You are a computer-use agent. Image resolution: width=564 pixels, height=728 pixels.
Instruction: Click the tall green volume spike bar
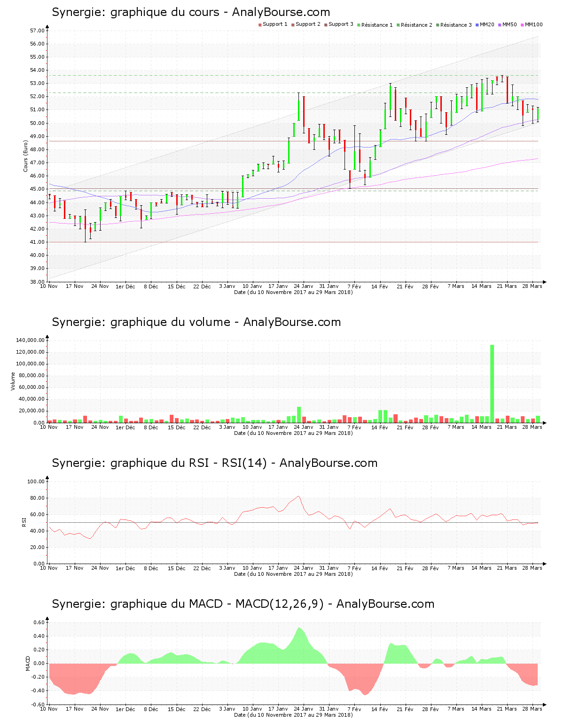492,384
